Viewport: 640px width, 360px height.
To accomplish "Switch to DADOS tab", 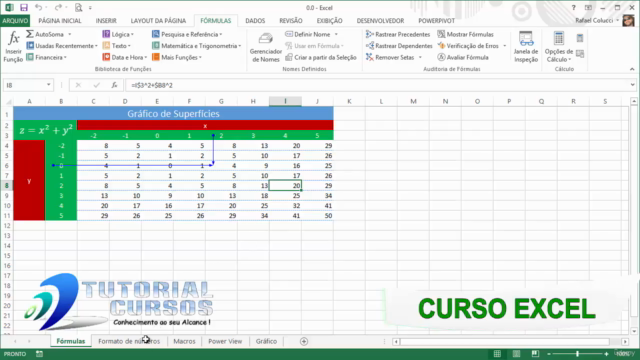I will (255, 20).
